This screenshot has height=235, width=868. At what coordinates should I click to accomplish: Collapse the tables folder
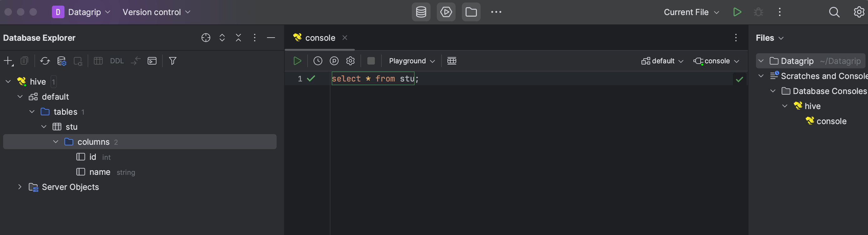click(x=32, y=112)
